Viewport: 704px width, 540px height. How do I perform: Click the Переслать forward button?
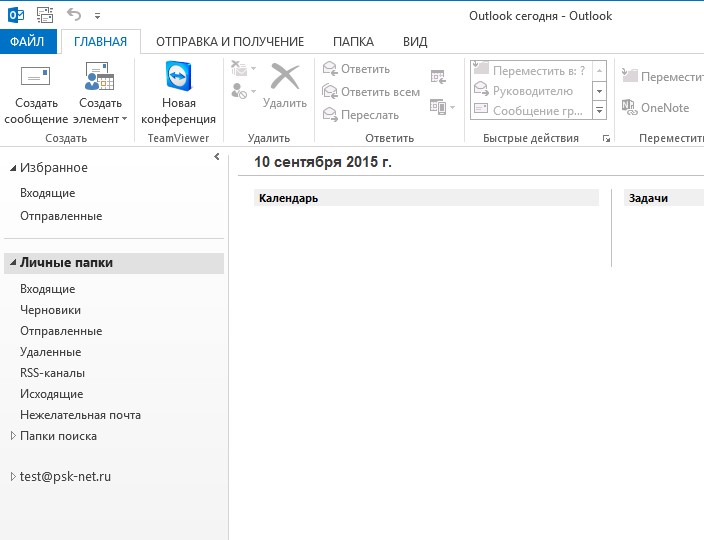[x=361, y=114]
